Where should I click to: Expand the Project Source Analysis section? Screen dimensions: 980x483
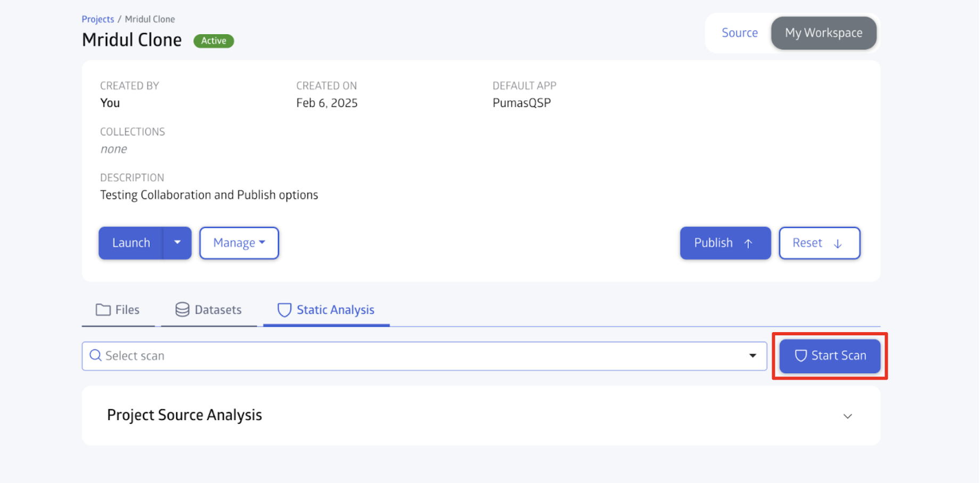[x=848, y=416]
